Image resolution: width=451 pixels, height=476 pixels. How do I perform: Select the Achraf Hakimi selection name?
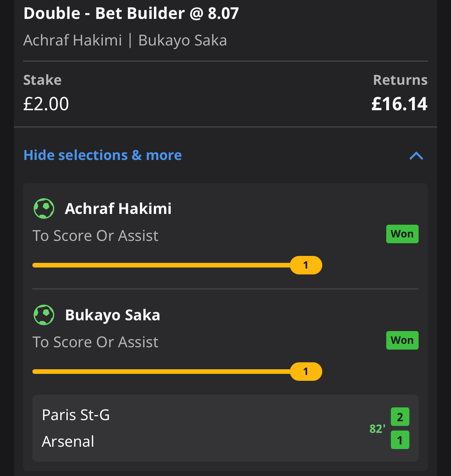[118, 209]
